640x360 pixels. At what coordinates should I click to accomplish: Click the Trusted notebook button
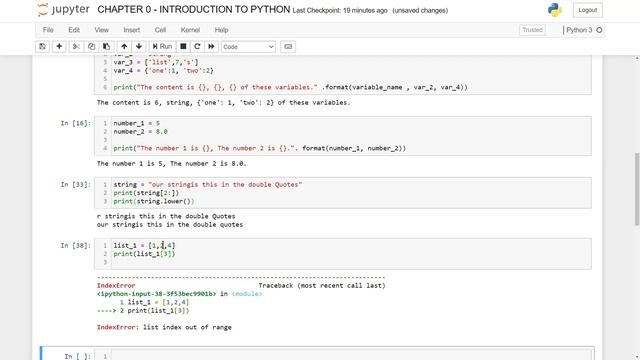pos(532,30)
